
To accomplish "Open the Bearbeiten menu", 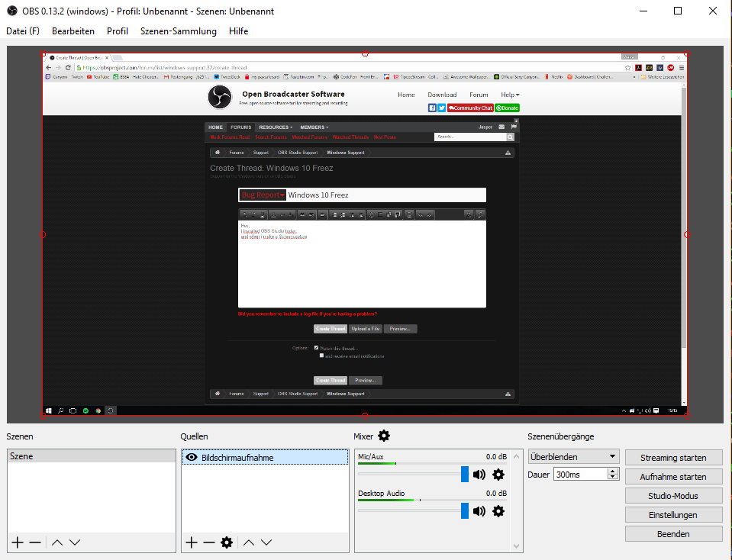I will (73, 31).
